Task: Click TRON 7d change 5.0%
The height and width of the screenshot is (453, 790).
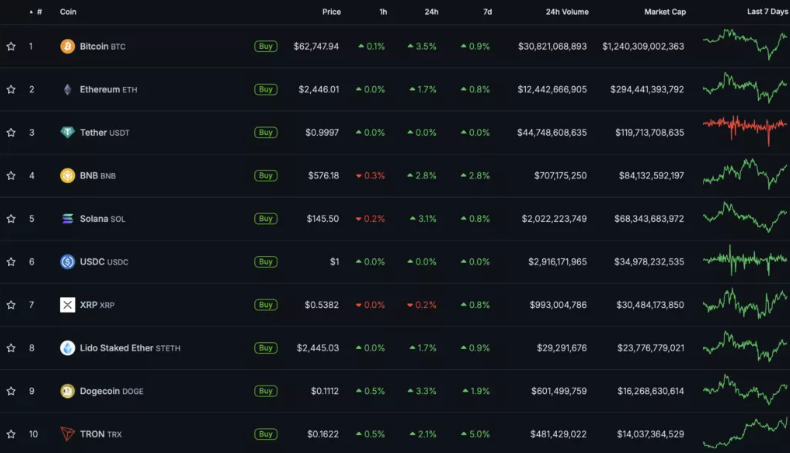Action: pyautogui.click(x=475, y=434)
